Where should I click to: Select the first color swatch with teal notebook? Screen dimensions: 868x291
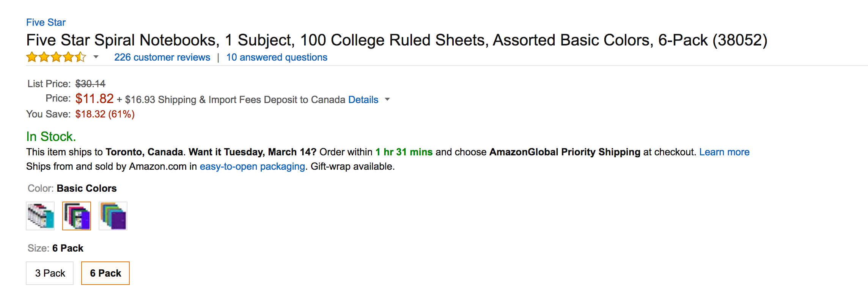click(x=40, y=216)
